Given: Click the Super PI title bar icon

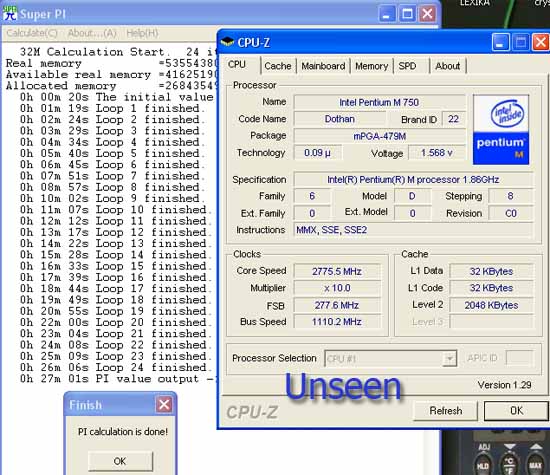Looking at the screenshot, I should (x=9, y=13).
